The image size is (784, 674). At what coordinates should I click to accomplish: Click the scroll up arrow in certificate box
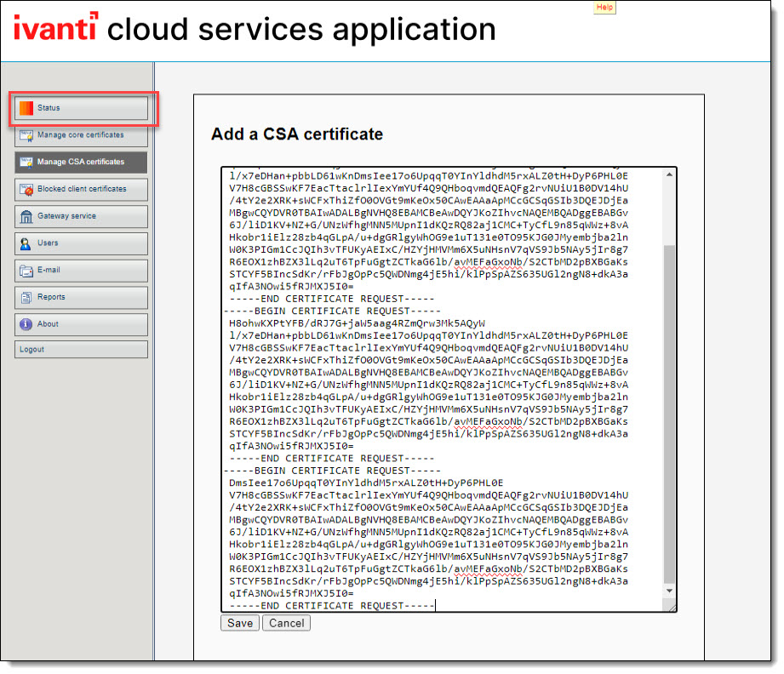point(669,175)
